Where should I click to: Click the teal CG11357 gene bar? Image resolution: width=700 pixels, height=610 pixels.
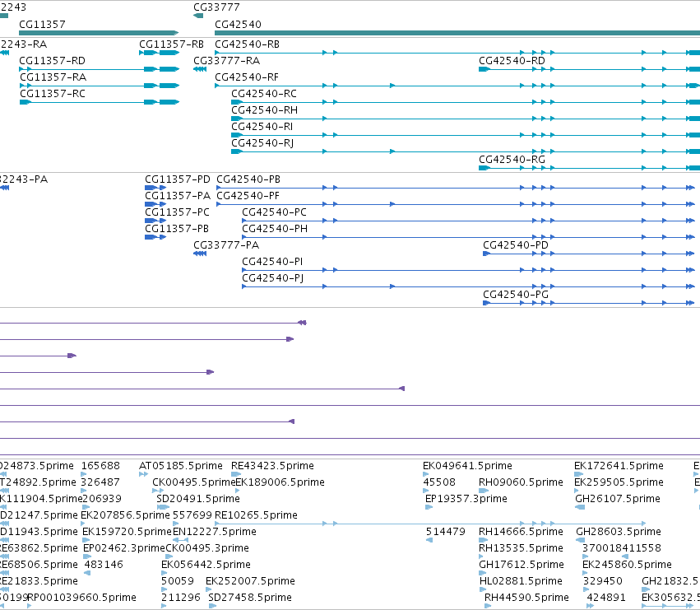(x=99, y=33)
